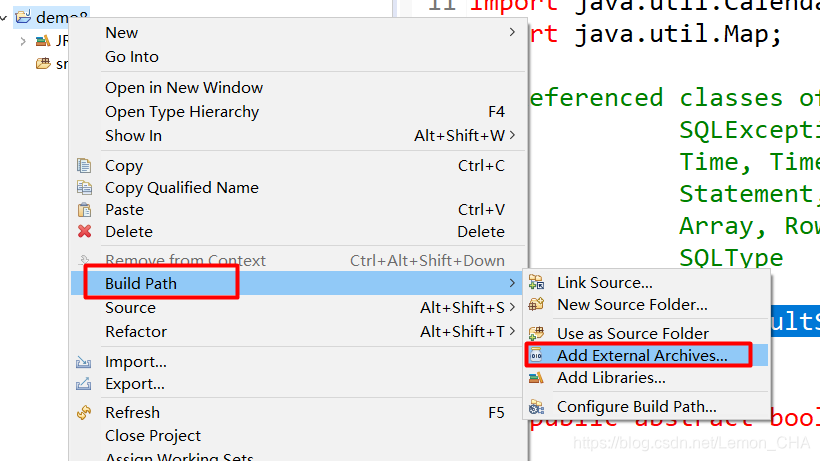The width and height of the screenshot is (820, 461).
Task: Click the Refresh arrows icon
Action: (x=84, y=412)
